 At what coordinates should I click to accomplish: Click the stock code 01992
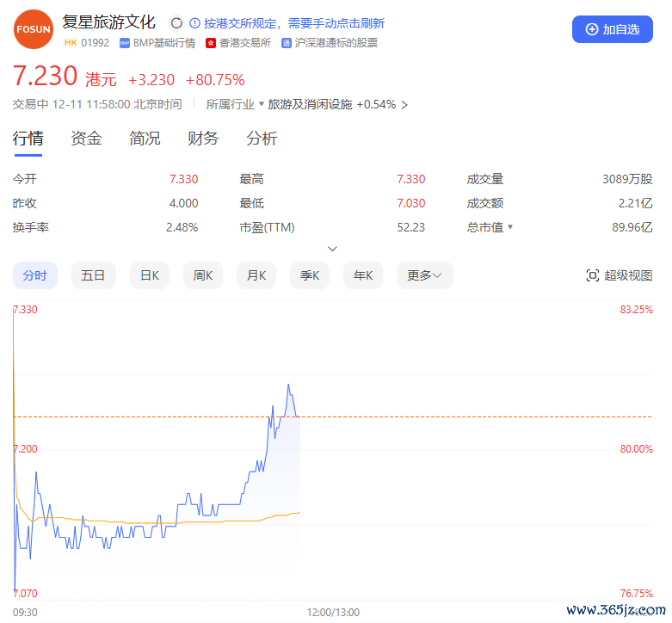[96, 43]
